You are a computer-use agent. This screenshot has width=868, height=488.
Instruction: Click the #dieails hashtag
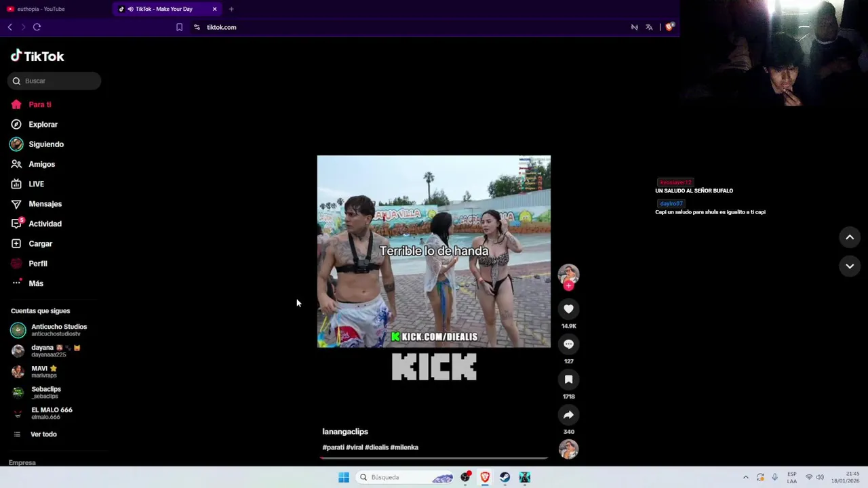pyautogui.click(x=376, y=447)
